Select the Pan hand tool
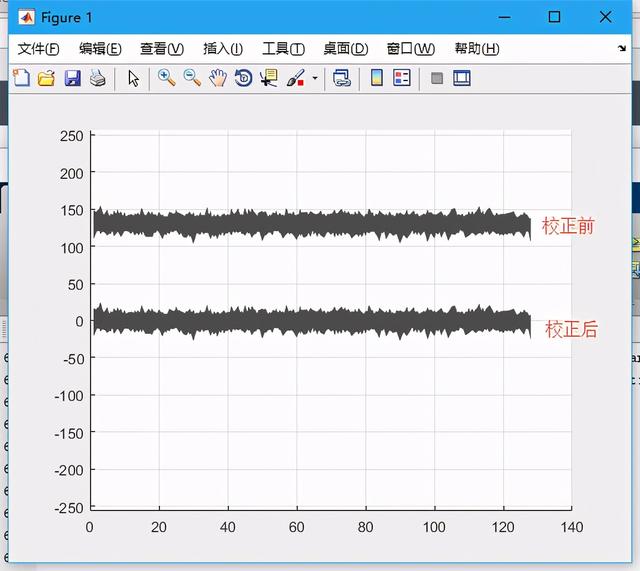Image resolution: width=640 pixels, height=571 pixels. pyautogui.click(x=218, y=78)
